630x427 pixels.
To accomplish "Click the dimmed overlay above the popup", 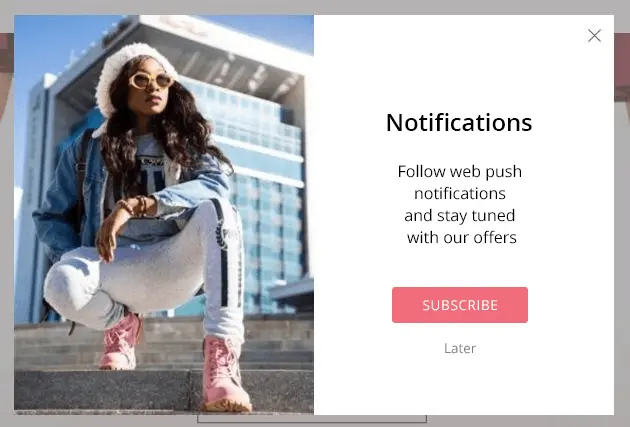I will (x=315, y=7).
